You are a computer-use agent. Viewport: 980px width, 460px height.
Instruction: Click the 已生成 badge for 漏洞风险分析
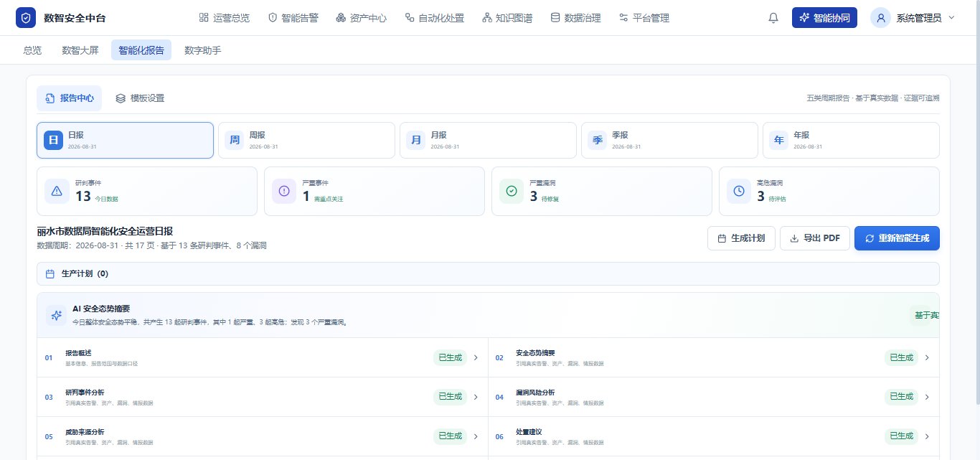(x=901, y=397)
